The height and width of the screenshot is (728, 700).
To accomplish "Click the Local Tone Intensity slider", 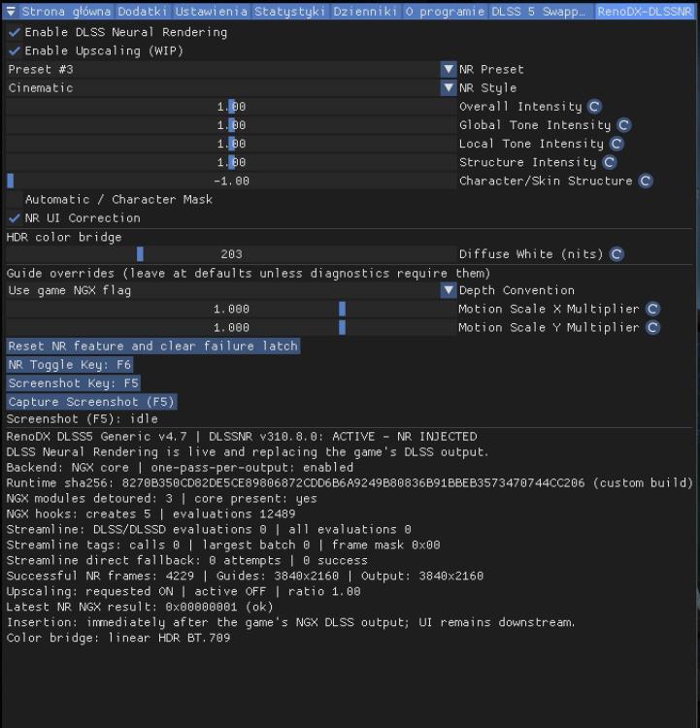I will coord(232,144).
